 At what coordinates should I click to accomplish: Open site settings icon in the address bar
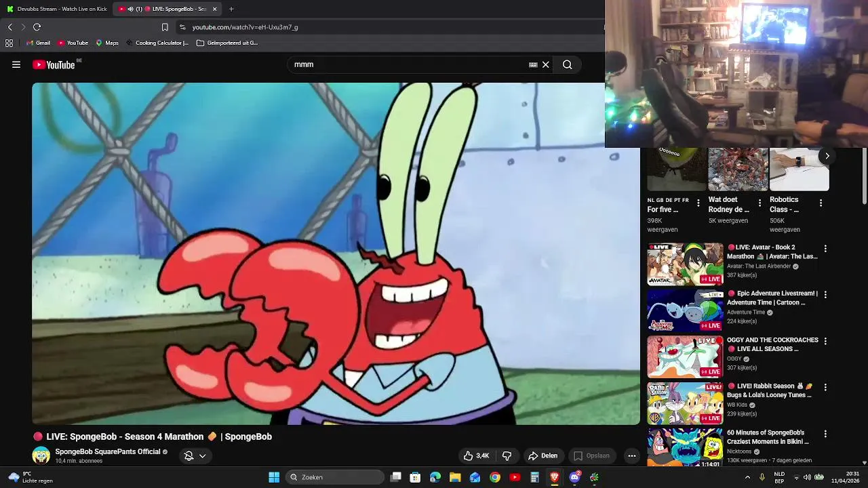pos(182,27)
